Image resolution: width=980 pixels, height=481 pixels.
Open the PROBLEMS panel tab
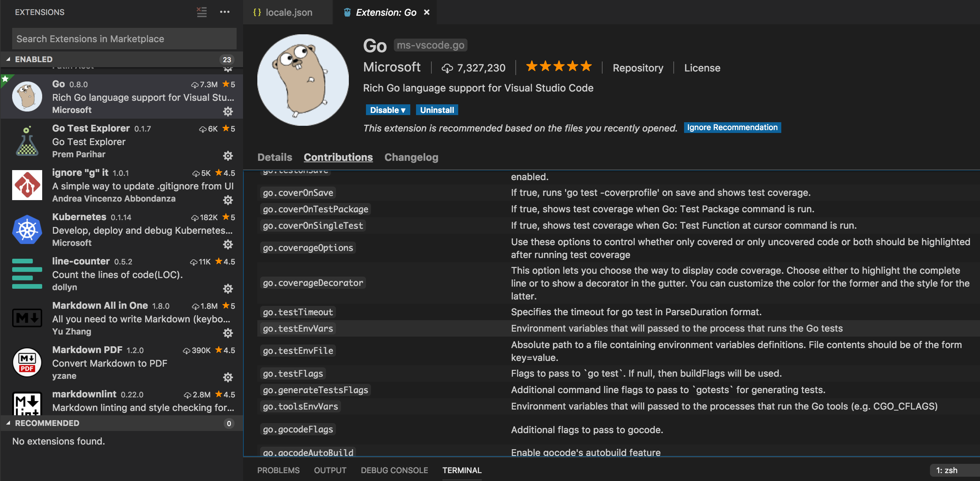(278, 470)
